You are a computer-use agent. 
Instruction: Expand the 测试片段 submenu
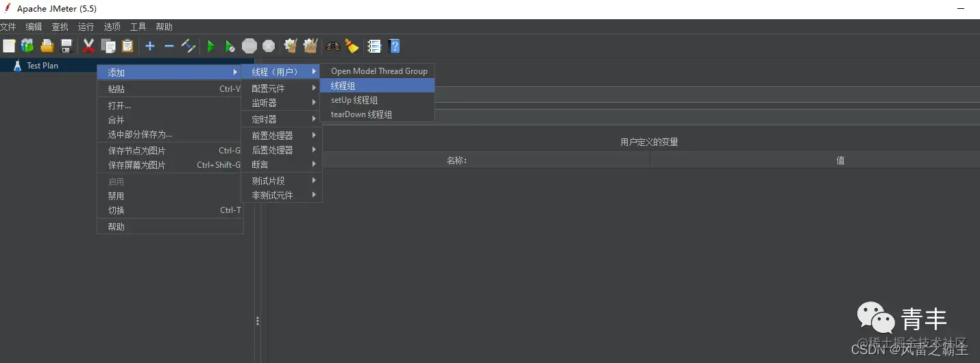281,181
